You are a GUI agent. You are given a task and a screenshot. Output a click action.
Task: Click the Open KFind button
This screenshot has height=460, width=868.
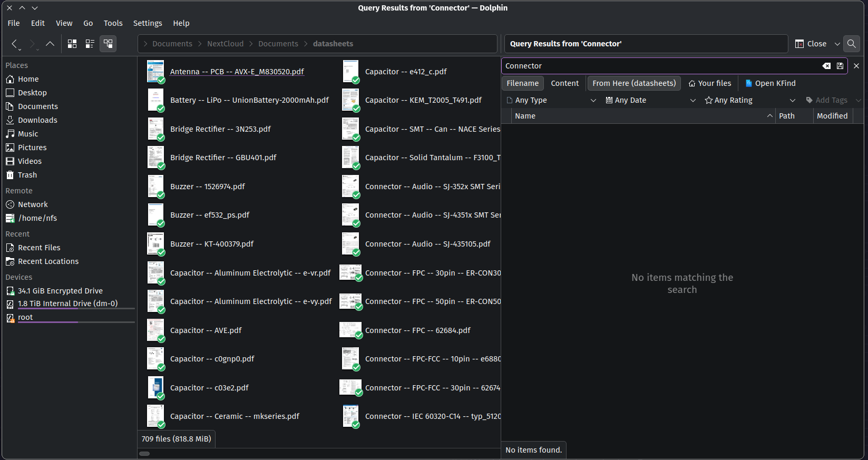pyautogui.click(x=770, y=83)
